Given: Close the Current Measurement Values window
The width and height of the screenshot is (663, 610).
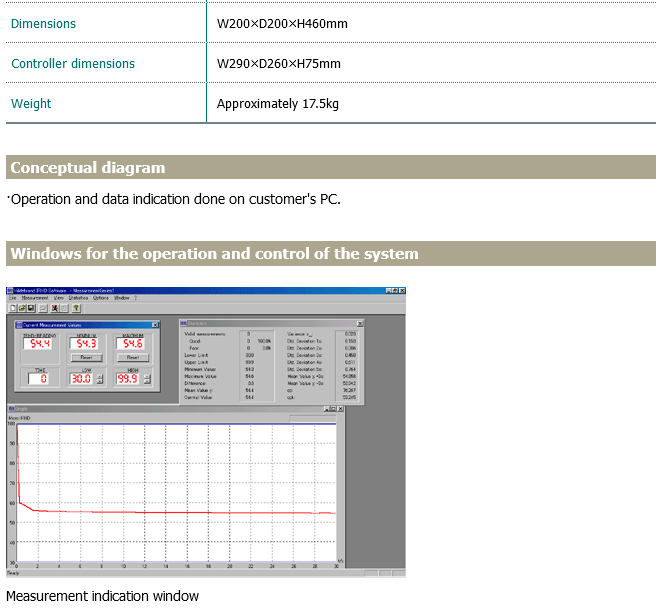Looking at the screenshot, I should coord(153,325).
